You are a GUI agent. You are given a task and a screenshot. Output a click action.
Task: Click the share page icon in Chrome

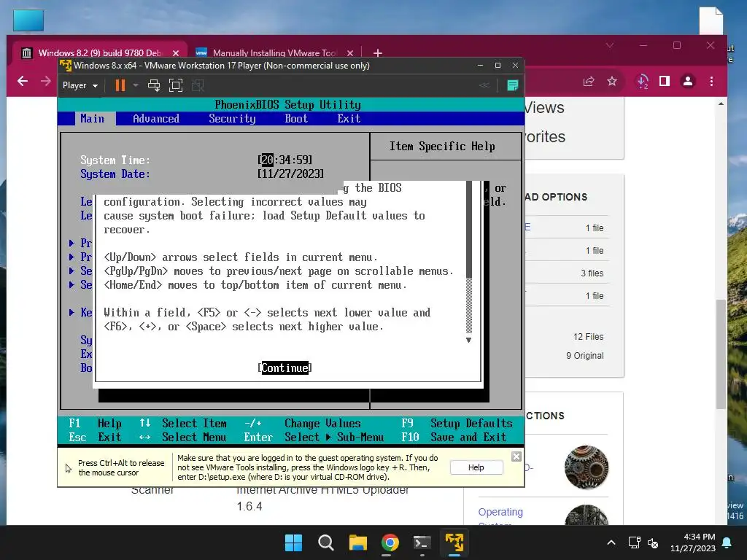pyautogui.click(x=589, y=82)
